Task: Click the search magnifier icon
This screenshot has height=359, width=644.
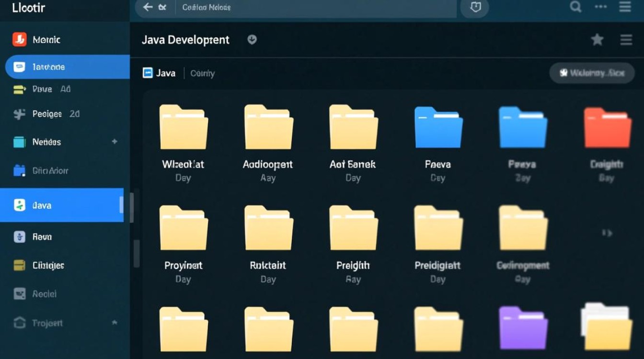Action: tap(575, 7)
